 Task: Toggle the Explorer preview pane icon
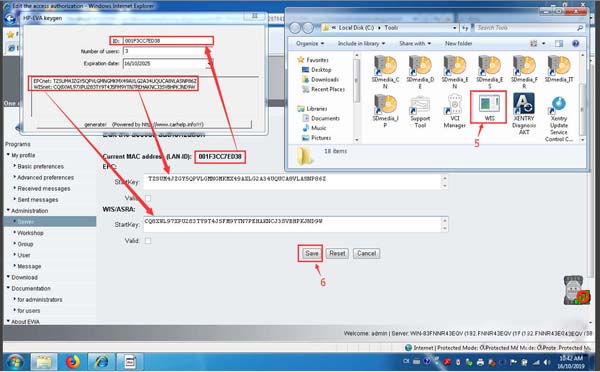pos(559,44)
